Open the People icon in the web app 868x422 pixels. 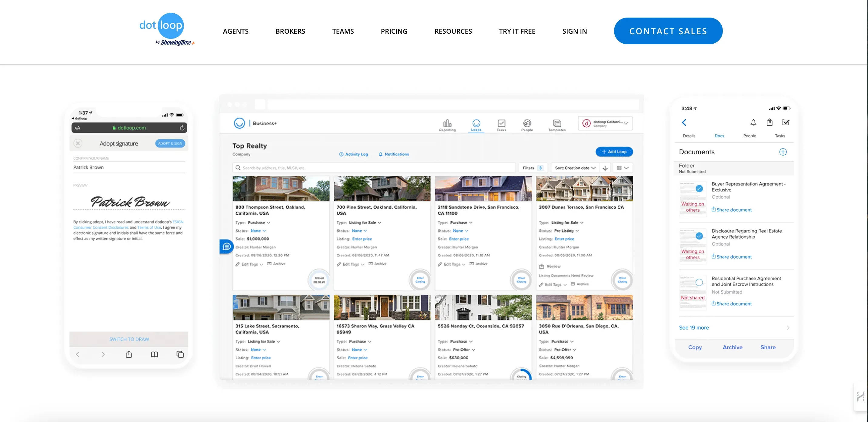tap(527, 124)
